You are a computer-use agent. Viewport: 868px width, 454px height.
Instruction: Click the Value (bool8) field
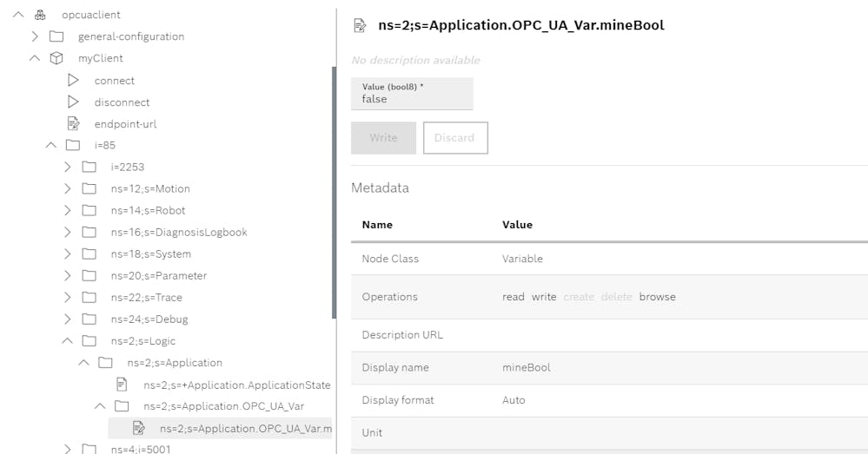412,94
